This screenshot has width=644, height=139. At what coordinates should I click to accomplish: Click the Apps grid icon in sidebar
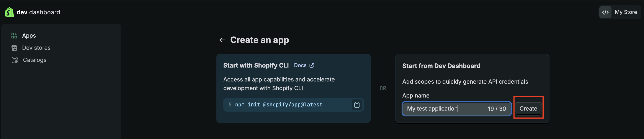[14, 36]
